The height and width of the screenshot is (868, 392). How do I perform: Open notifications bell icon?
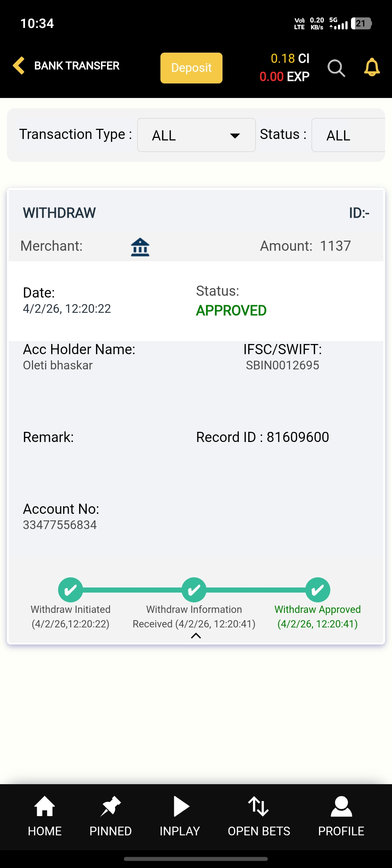pos(372,67)
